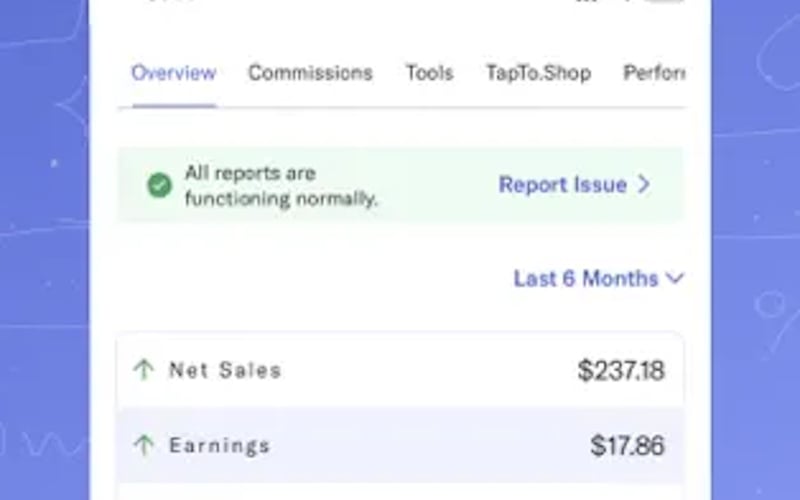The height and width of the screenshot is (500, 800).
Task: Open the partially visible Performance tab
Action: 654,73
